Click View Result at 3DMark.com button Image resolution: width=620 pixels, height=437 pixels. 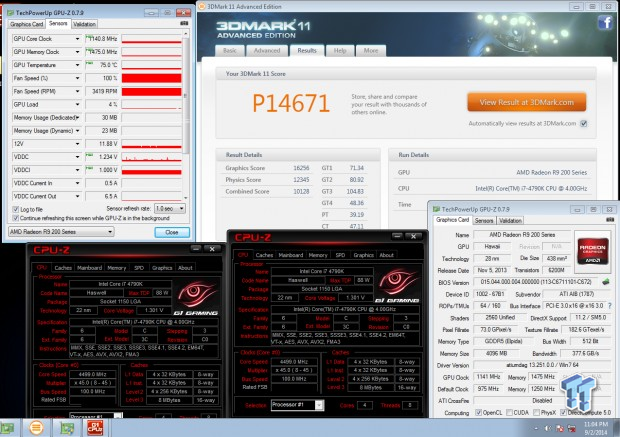(526, 102)
